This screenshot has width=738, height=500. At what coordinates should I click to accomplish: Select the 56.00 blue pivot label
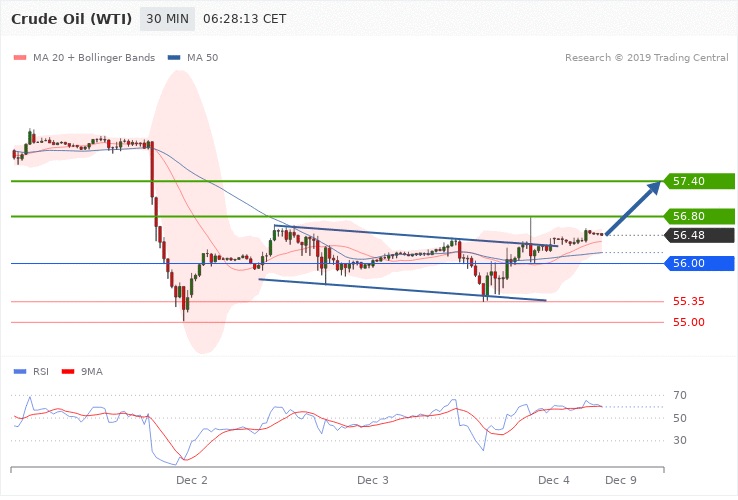click(x=700, y=263)
